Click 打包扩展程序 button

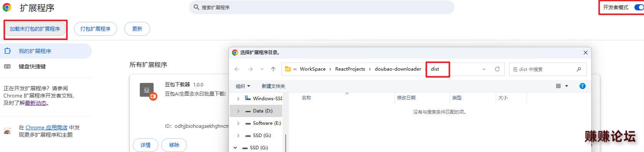click(x=95, y=29)
